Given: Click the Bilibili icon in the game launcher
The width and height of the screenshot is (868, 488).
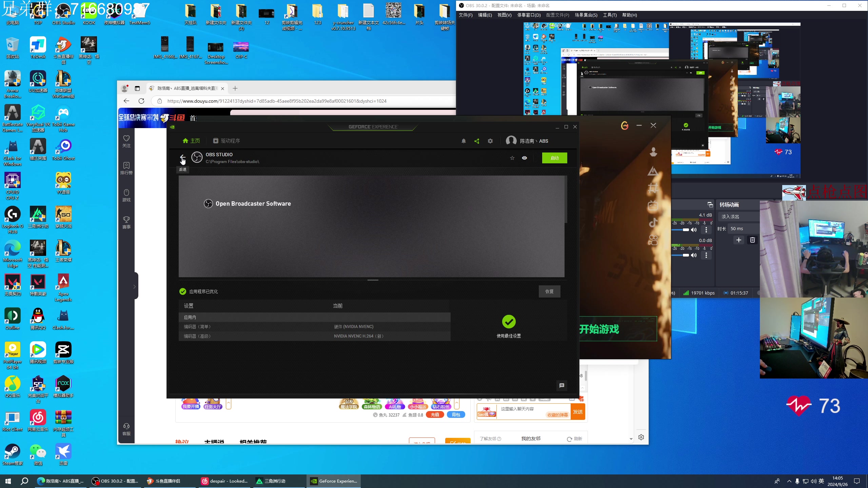Looking at the screenshot, I should [x=653, y=205].
